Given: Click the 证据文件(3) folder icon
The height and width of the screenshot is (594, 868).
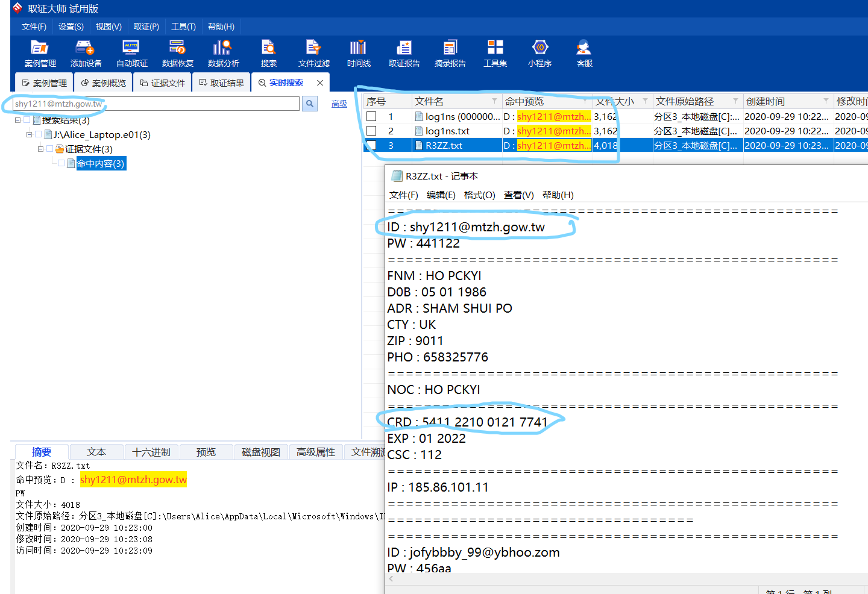Looking at the screenshot, I should pyautogui.click(x=60, y=149).
